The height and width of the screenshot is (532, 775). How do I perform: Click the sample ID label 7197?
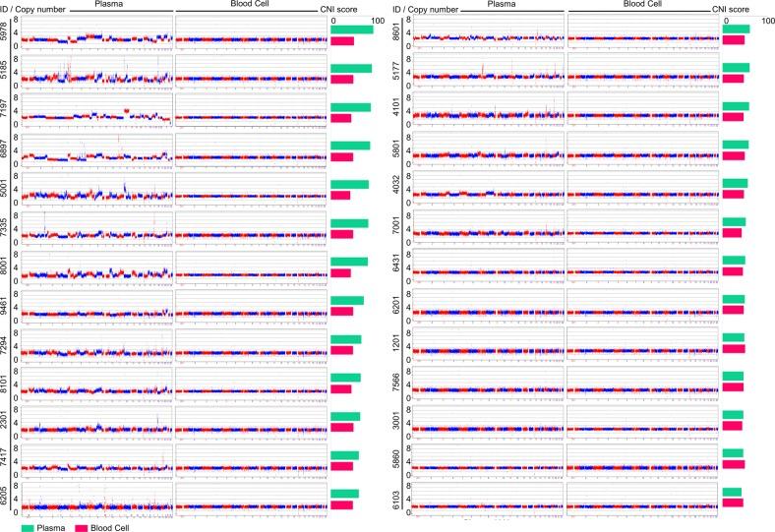[x=5, y=110]
